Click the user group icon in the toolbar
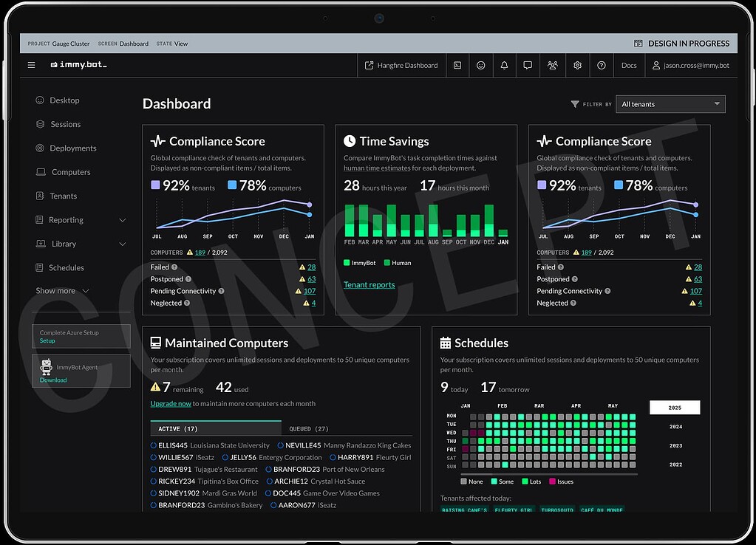Image resolution: width=756 pixels, height=545 pixels. (552, 65)
